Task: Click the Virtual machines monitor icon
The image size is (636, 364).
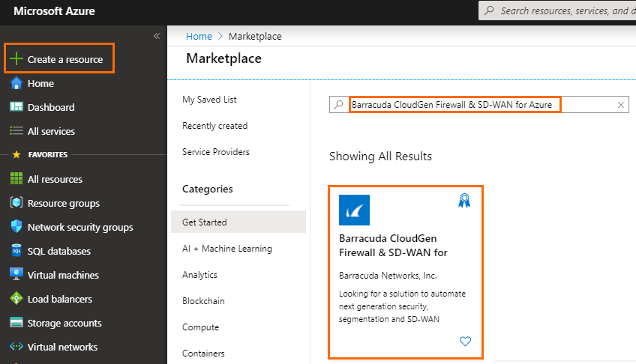Action: click(16, 275)
